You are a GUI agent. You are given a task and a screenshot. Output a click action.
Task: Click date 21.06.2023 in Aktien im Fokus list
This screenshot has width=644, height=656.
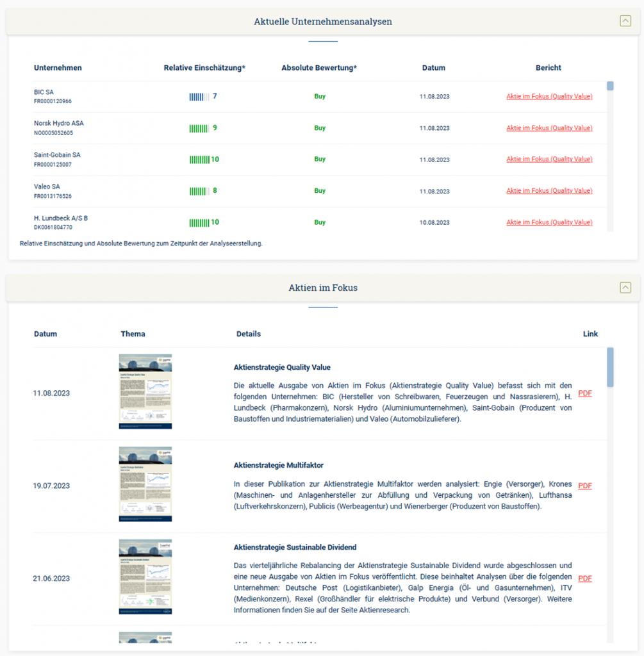pyautogui.click(x=51, y=578)
